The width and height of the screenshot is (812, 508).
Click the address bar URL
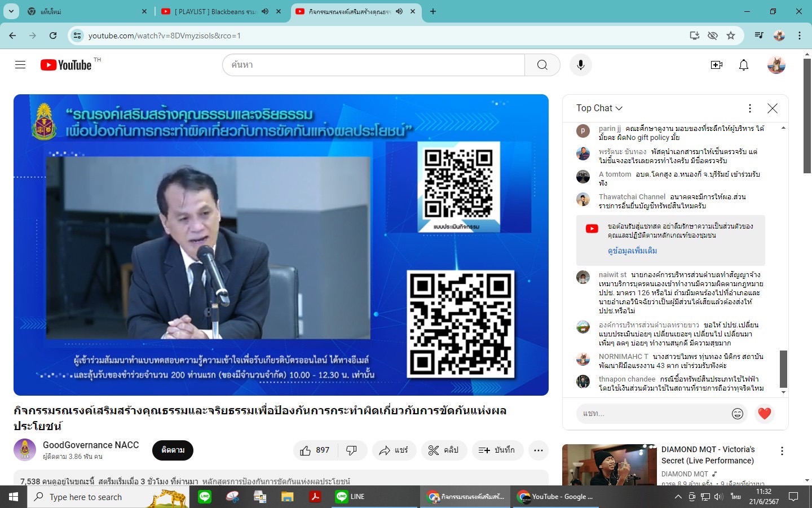[x=165, y=36]
